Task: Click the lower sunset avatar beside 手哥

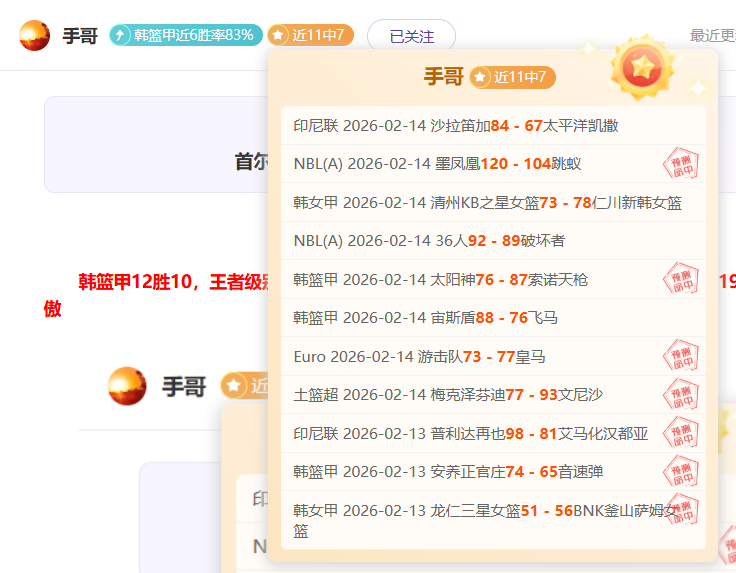Action: pos(127,386)
